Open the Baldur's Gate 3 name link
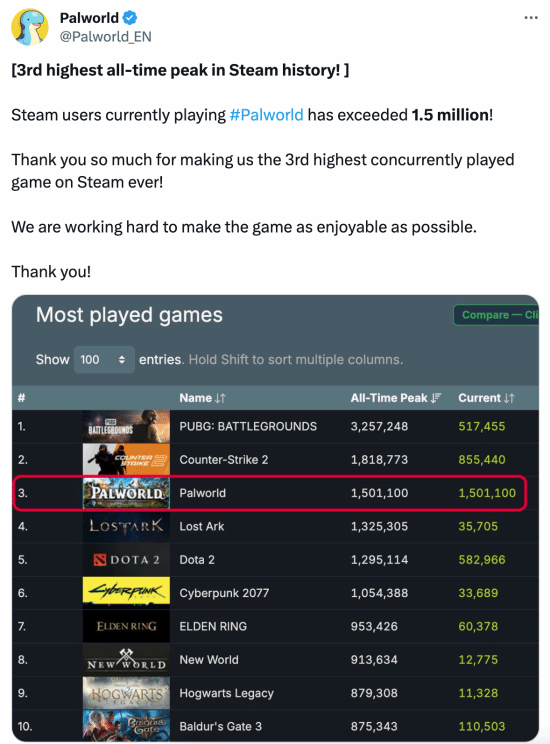Viewport: 550px width, 744px height. pyautogui.click(x=221, y=726)
